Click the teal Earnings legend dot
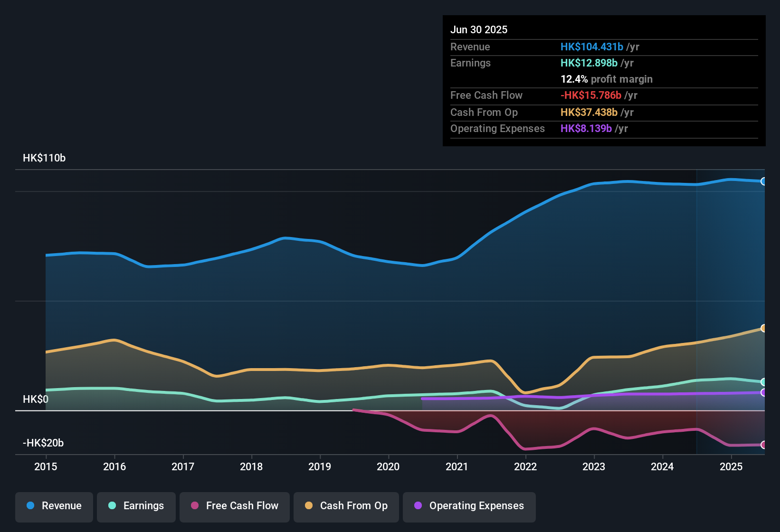This screenshot has height=532, width=780. pyautogui.click(x=112, y=506)
